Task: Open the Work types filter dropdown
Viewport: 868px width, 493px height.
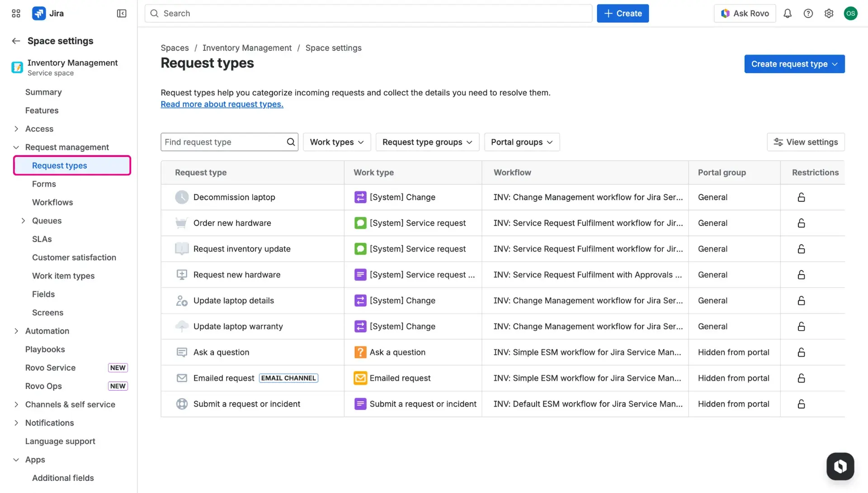Action: tap(336, 142)
